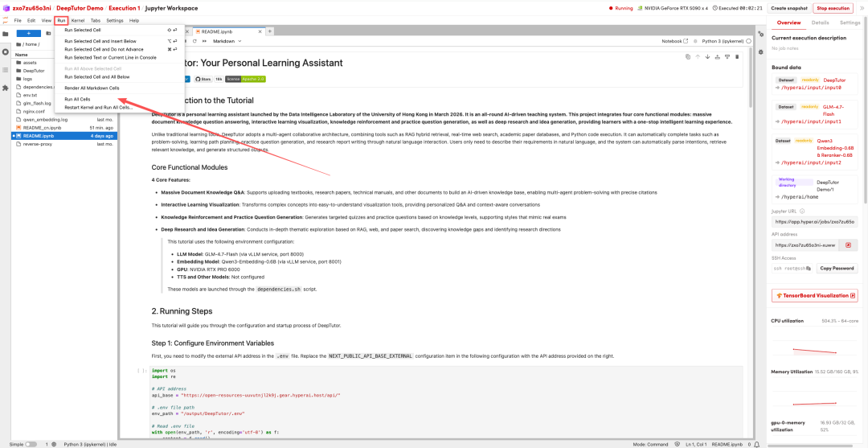Select Render All Markdown Cells
The height and width of the screenshot is (448, 868).
[92, 88]
